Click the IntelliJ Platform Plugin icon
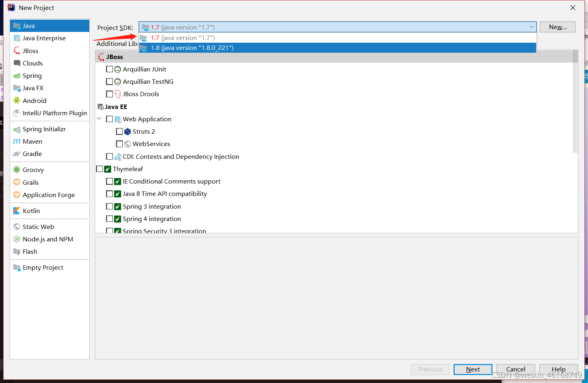 click(x=17, y=113)
